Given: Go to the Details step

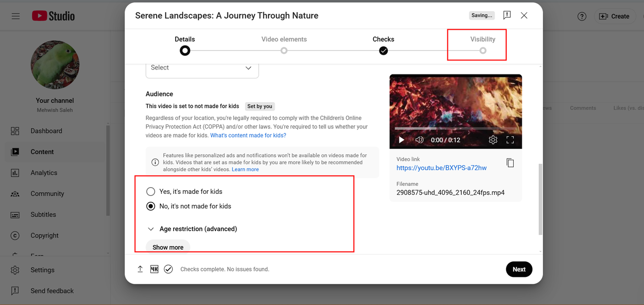Looking at the screenshot, I should tap(185, 45).
